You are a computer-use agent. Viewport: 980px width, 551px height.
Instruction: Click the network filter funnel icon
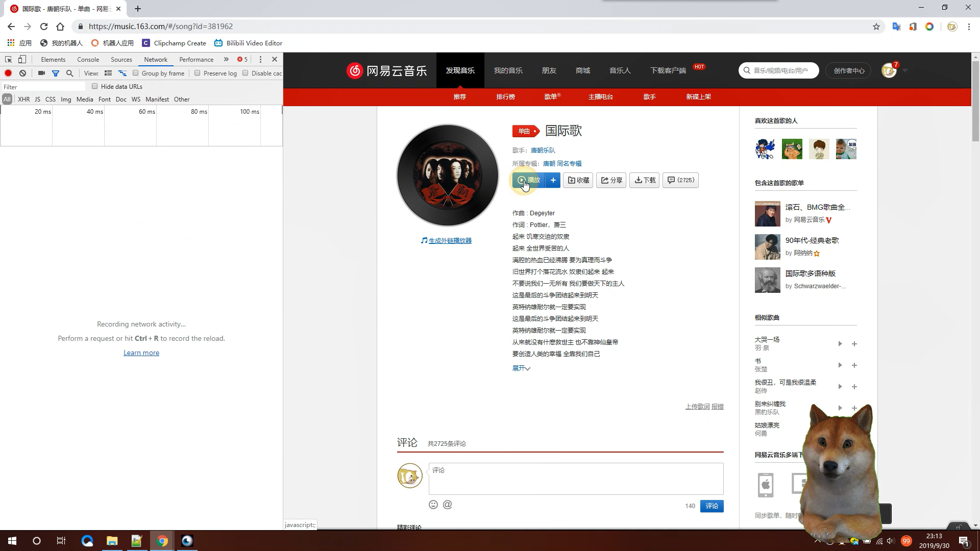click(56, 73)
